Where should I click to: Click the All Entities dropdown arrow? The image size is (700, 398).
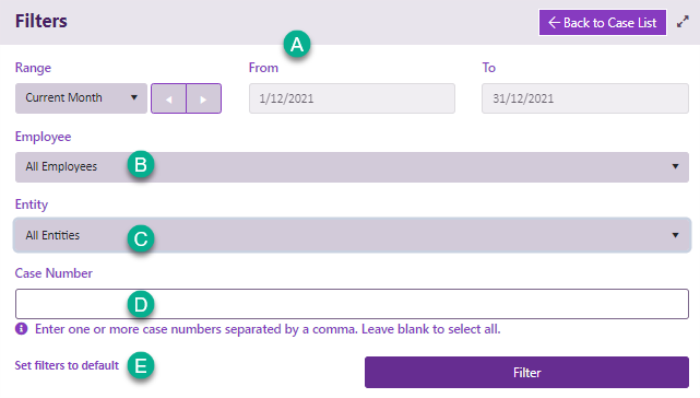click(675, 235)
